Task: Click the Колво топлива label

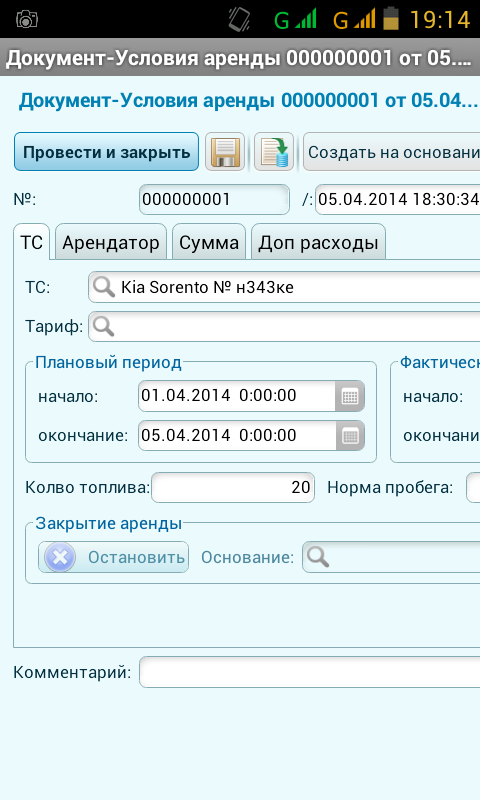Action: [x=87, y=488]
